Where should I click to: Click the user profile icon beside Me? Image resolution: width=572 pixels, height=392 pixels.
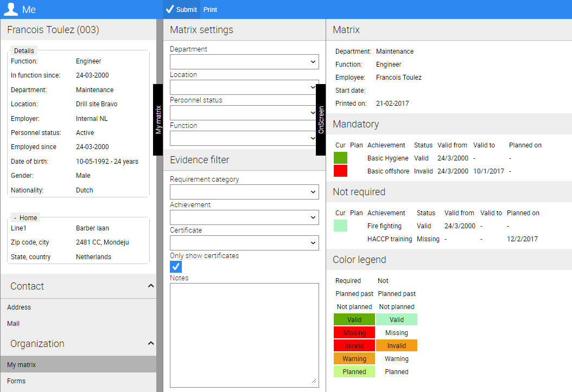(11, 9)
